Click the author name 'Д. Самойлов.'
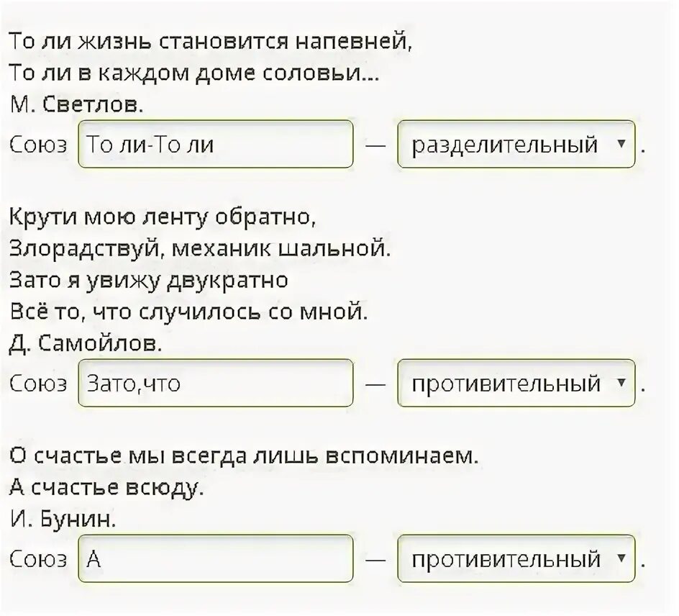 (86, 344)
